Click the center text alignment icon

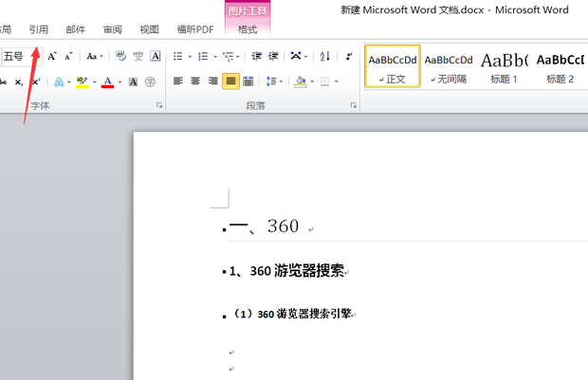click(195, 81)
